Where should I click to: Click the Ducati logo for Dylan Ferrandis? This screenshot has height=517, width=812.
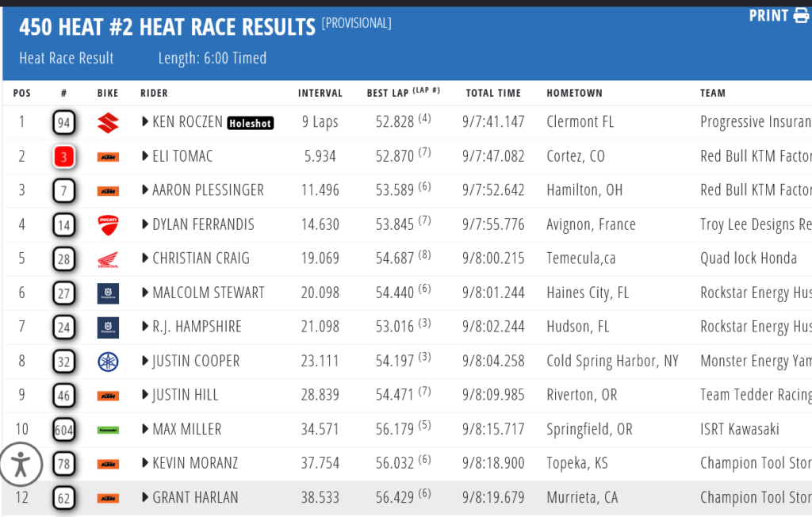click(x=108, y=224)
